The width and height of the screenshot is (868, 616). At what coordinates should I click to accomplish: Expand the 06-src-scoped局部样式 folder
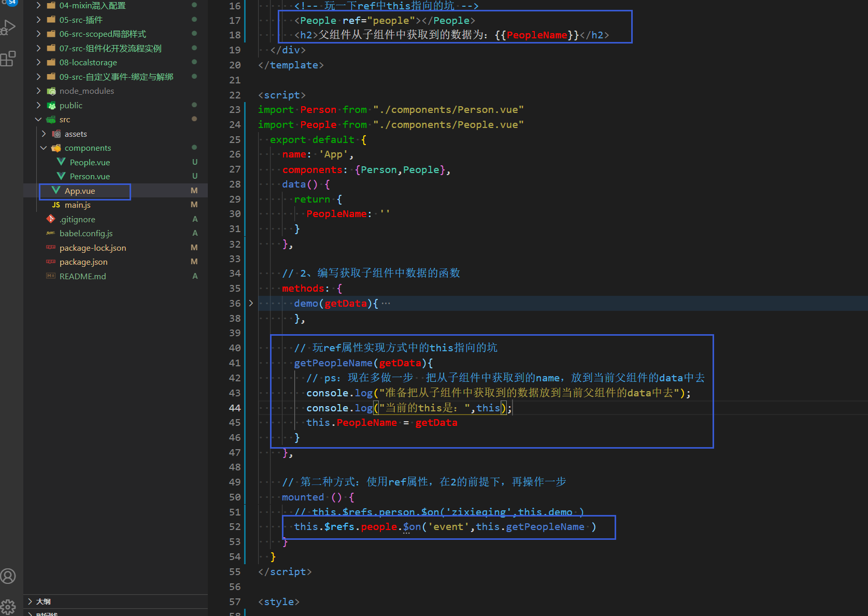click(x=38, y=34)
